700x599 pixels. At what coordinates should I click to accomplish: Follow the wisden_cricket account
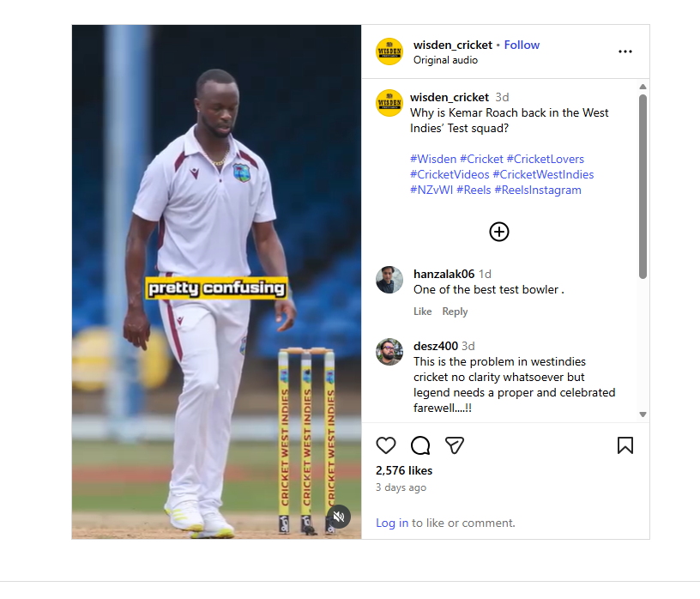pos(522,45)
